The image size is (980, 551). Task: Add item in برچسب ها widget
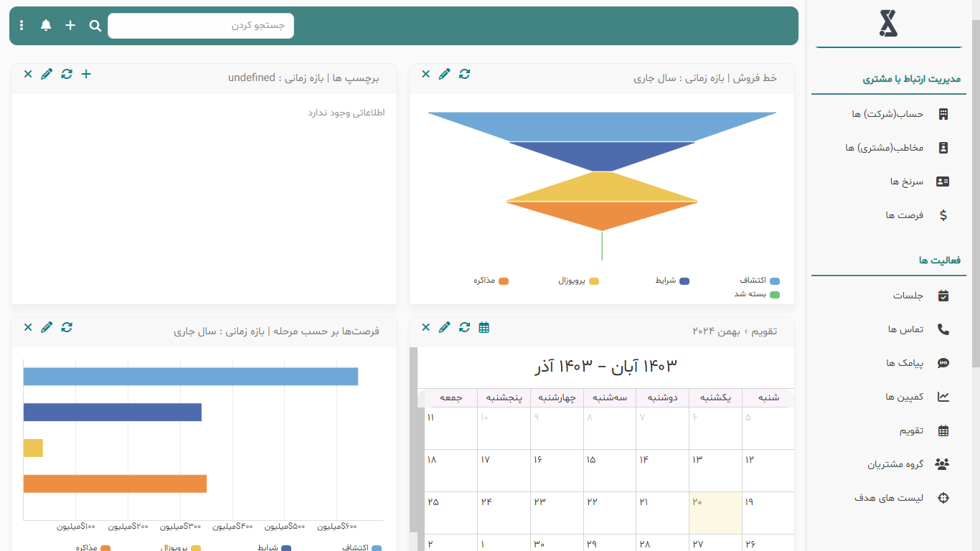tap(86, 74)
